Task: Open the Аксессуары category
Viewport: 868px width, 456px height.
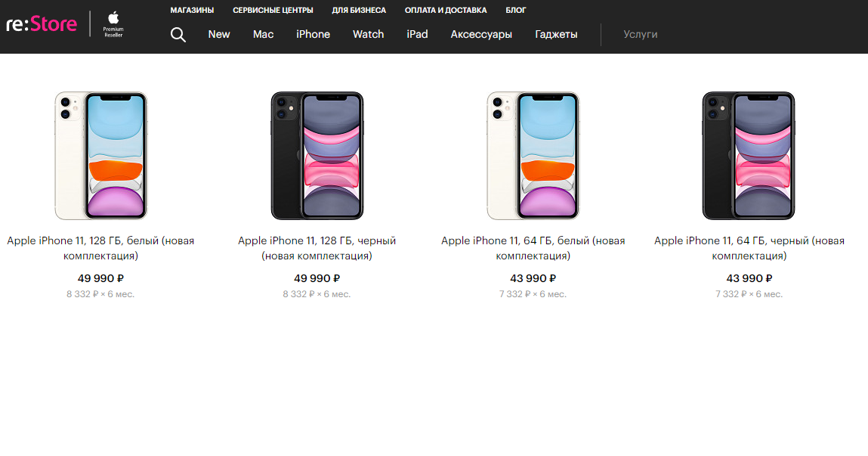Action: point(481,35)
